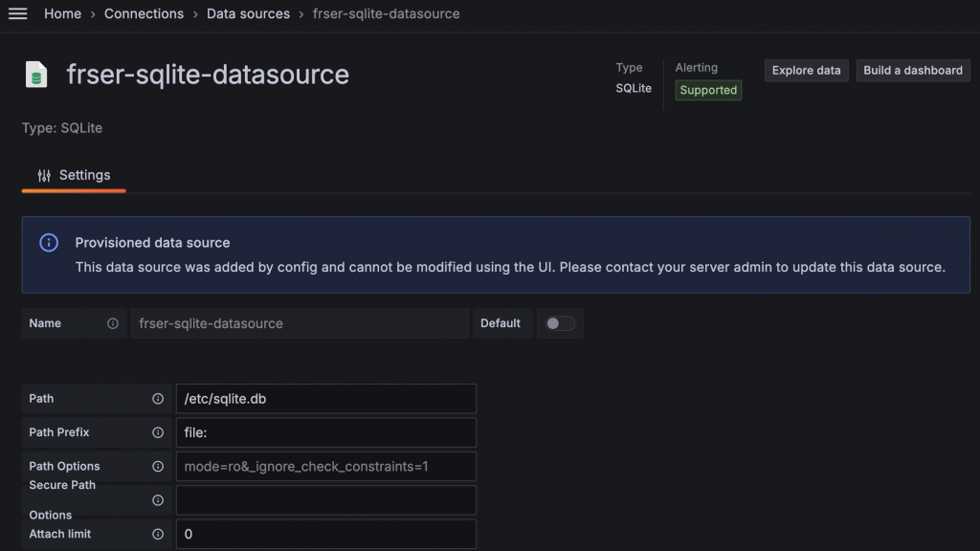Click the Path Options input field

pyautogui.click(x=325, y=467)
